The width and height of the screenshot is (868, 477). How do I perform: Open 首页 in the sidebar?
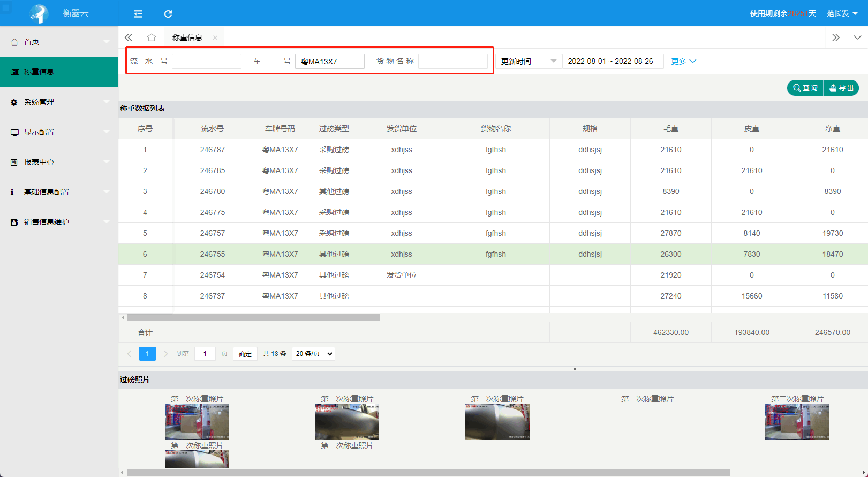pos(59,42)
